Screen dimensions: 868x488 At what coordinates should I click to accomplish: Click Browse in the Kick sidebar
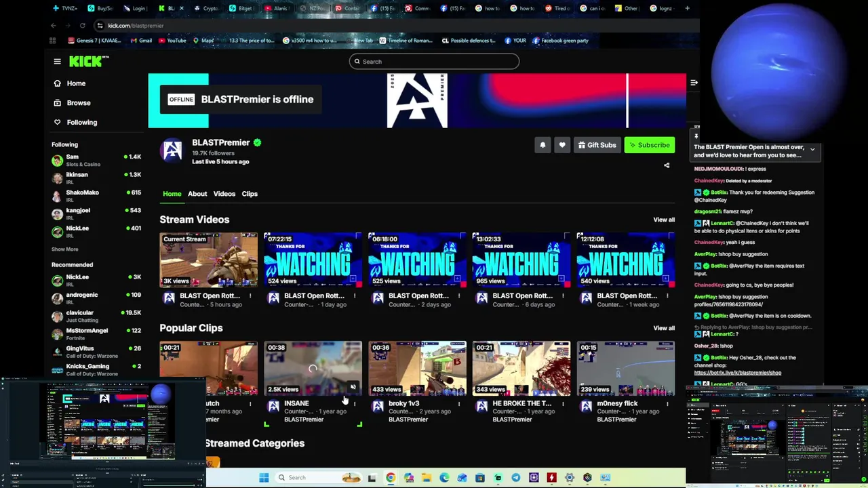tap(72, 103)
